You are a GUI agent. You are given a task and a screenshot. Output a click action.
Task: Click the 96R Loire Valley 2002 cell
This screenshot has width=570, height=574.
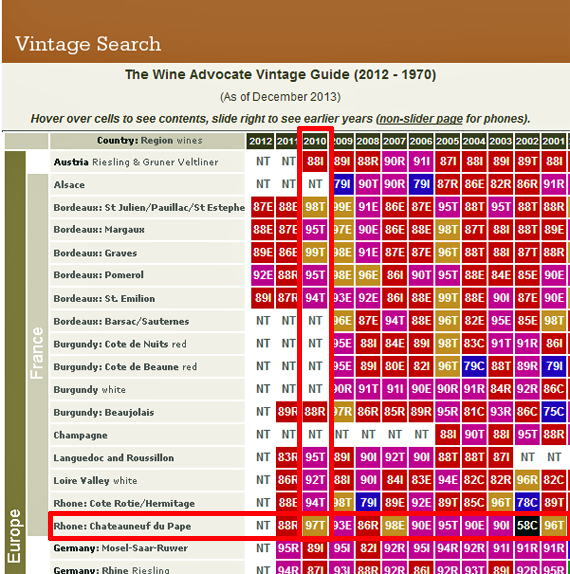tap(527, 480)
